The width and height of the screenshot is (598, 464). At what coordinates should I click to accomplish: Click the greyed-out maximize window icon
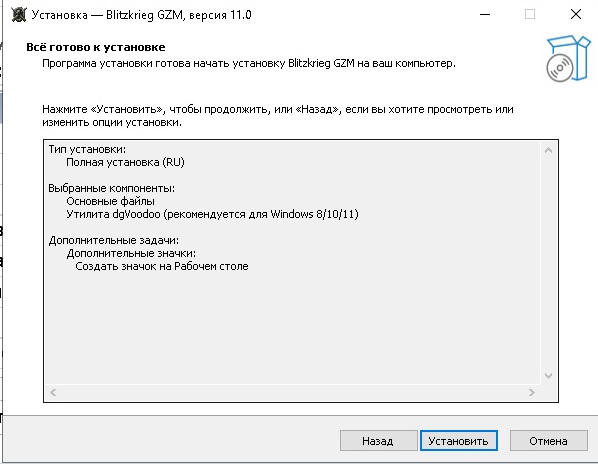[530, 14]
